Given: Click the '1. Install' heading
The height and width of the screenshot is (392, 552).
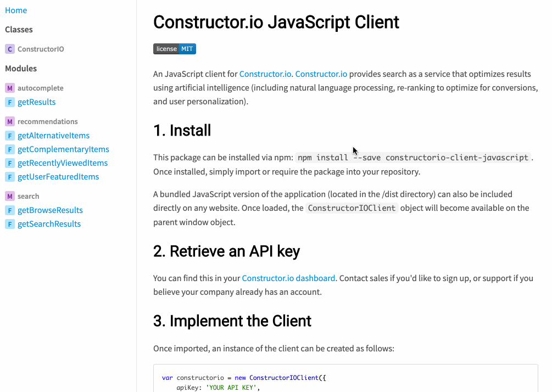Looking at the screenshot, I should click(182, 131).
